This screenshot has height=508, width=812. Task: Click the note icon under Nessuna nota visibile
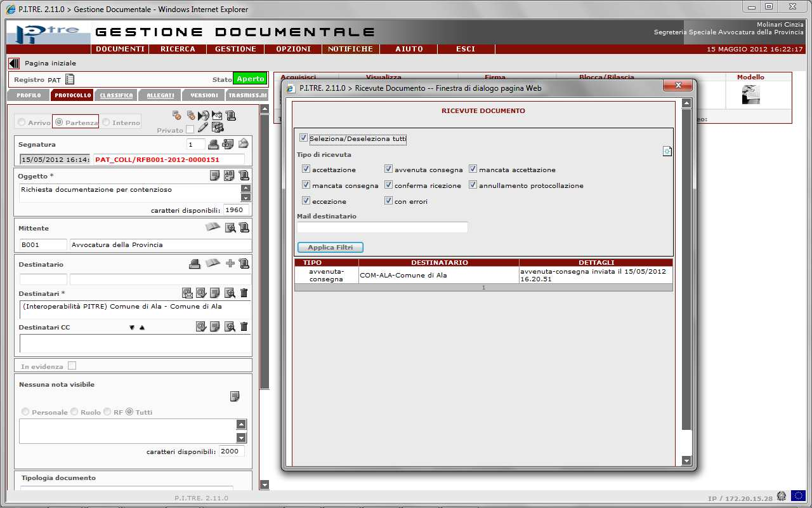click(x=235, y=396)
